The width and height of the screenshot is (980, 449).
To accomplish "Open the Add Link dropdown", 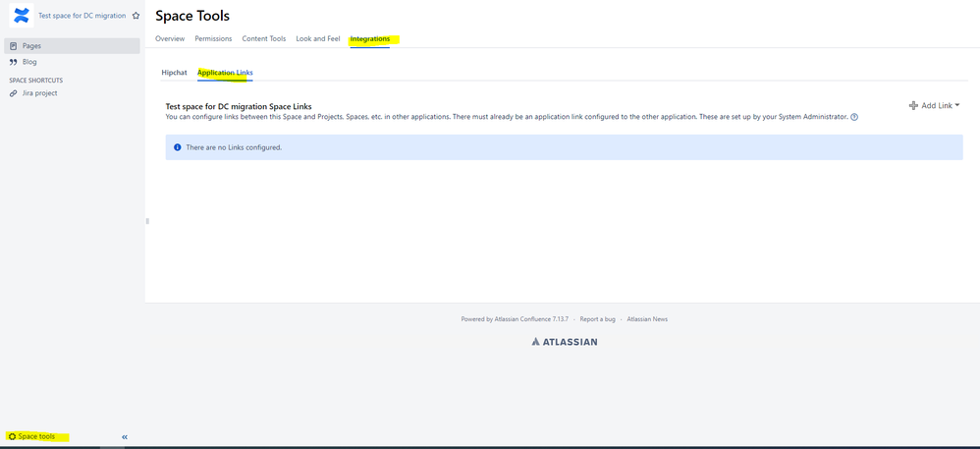I will [x=935, y=106].
